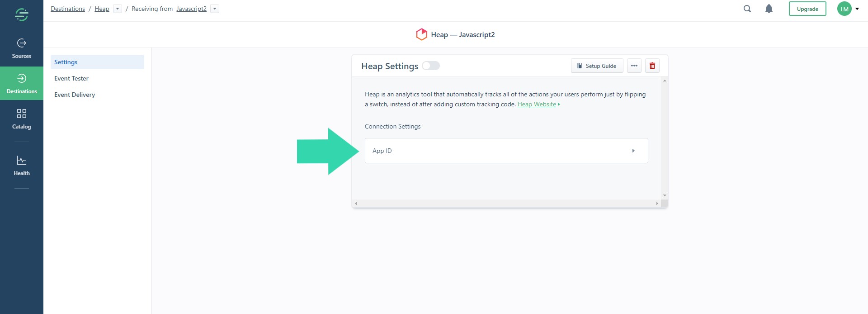868x314 pixels.
Task: Select the Event Tester menu item
Action: pos(71,78)
